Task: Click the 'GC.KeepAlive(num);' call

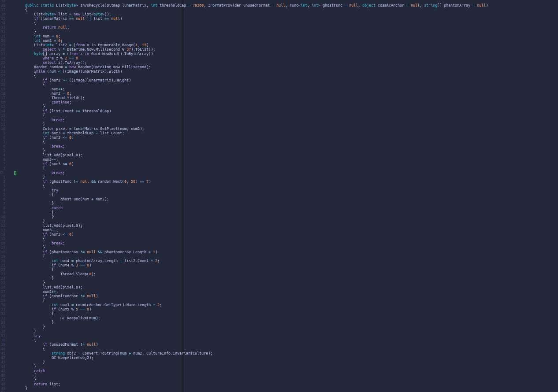Action: coord(80,318)
